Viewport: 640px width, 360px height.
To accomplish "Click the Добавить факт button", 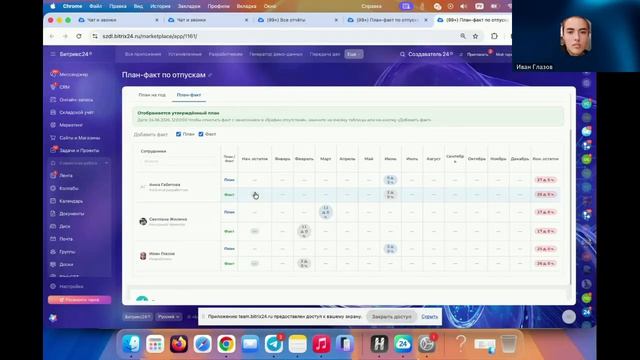I will tap(151, 134).
